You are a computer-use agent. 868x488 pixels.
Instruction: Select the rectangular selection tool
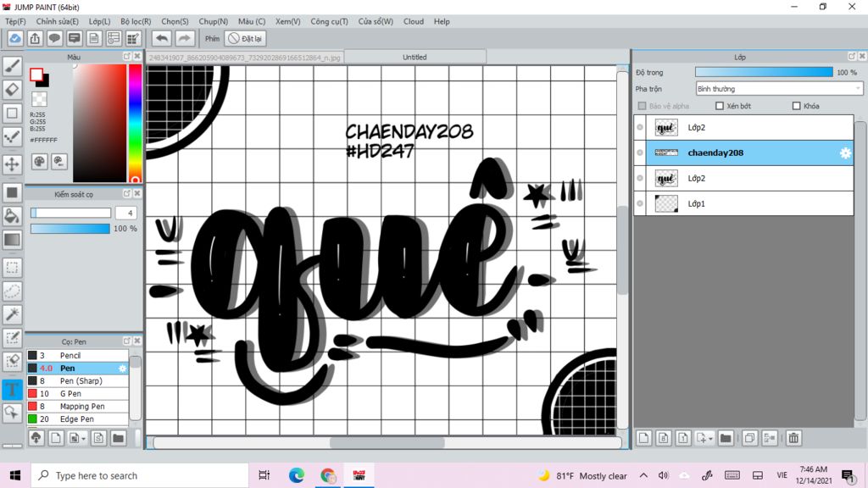tap(12, 267)
